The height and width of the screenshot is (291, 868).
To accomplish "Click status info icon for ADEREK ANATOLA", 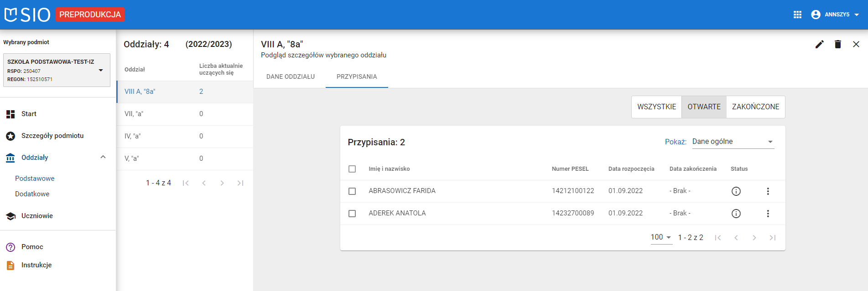I will point(736,214).
